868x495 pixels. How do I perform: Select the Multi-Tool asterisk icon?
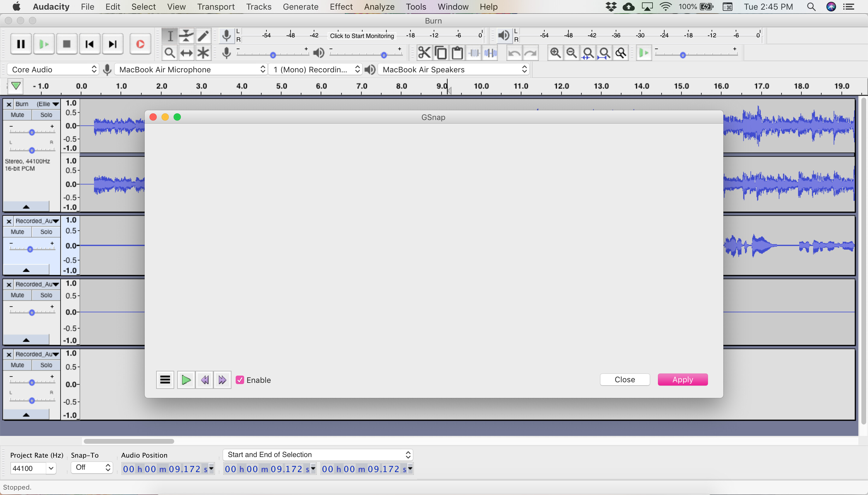click(x=203, y=53)
